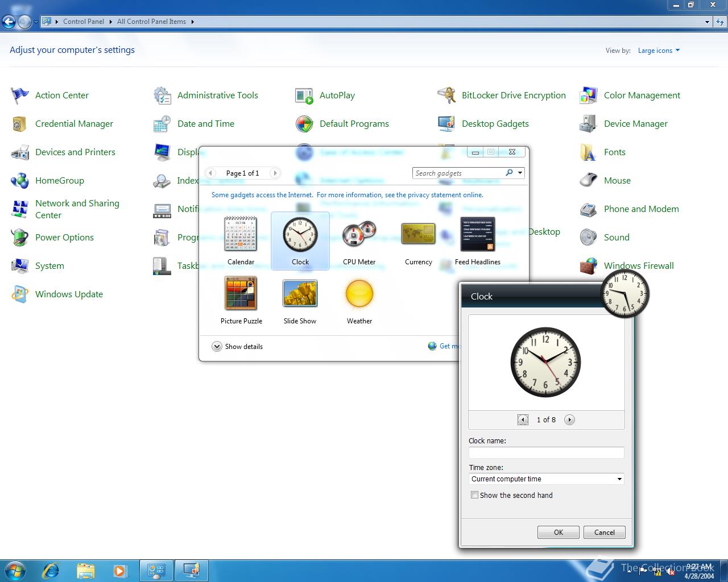Open recent pages dropdown beside Forward
728x582 pixels.
point(36,22)
